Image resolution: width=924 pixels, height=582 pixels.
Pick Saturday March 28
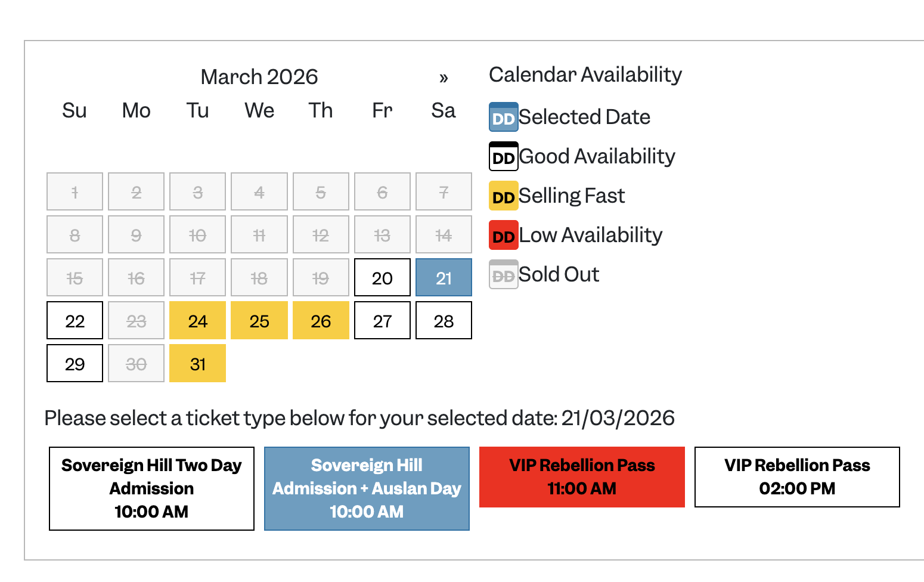point(444,321)
